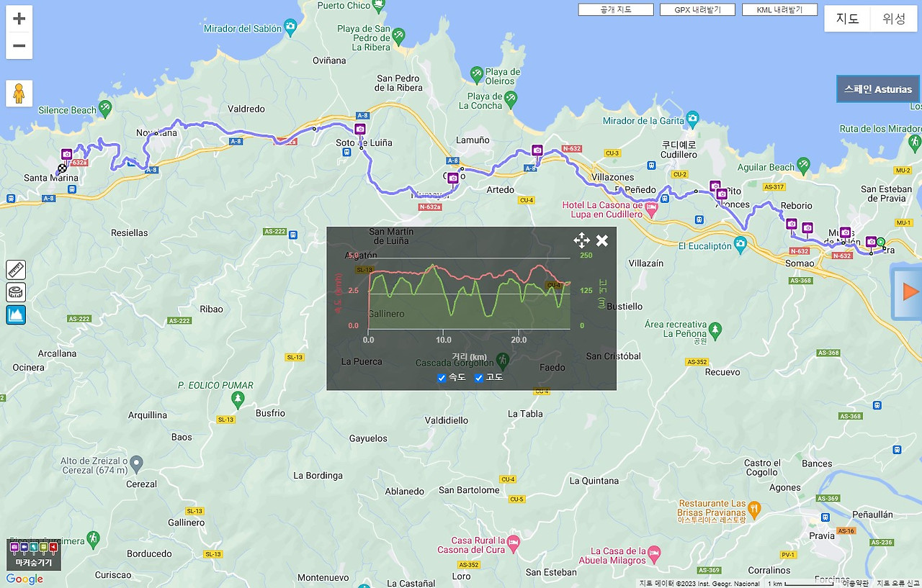The height and width of the screenshot is (588, 922).
Task: Click KML 내려받기 download button
Action: (x=779, y=10)
